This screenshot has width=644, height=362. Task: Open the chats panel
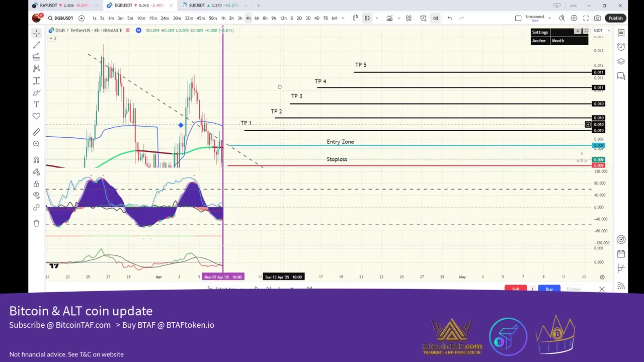[x=621, y=76]
